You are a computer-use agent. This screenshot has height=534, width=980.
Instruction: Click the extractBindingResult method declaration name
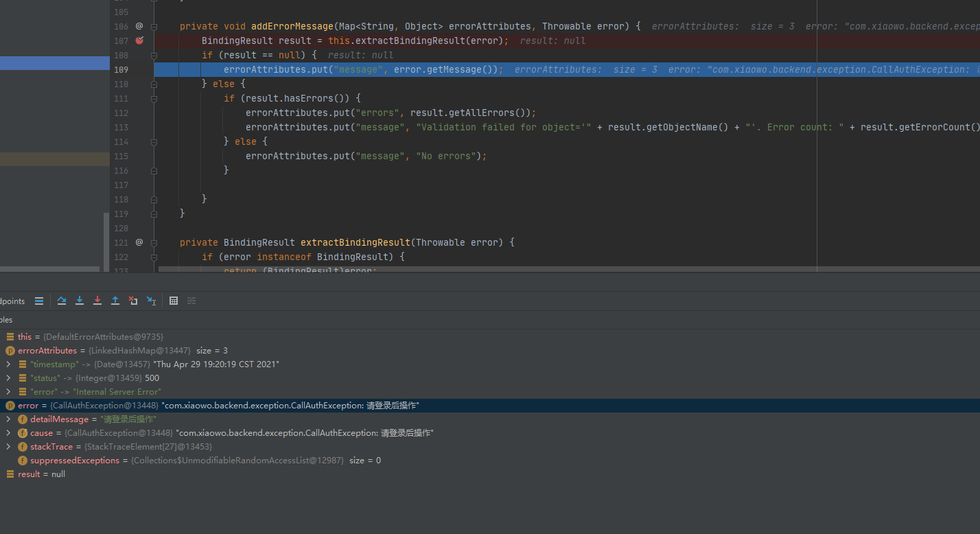click(x=355, y=242)
